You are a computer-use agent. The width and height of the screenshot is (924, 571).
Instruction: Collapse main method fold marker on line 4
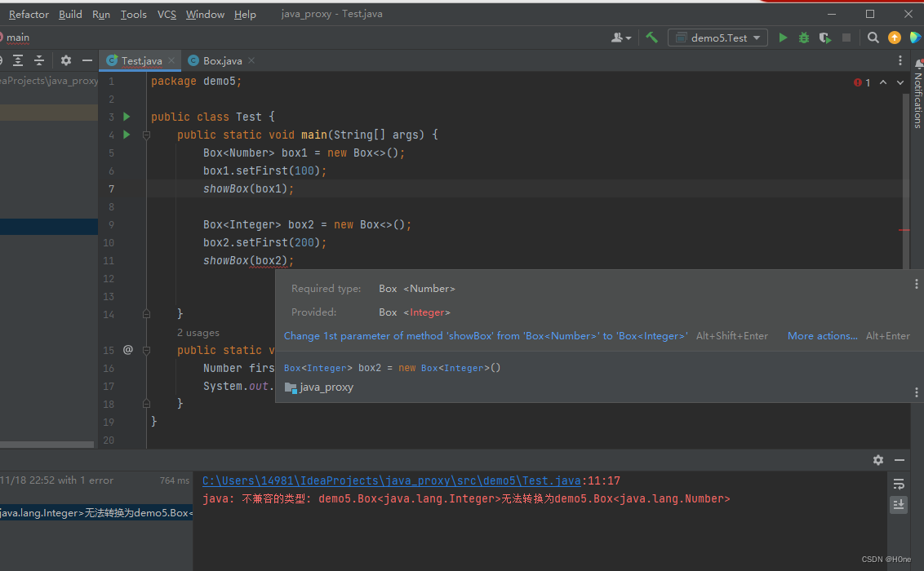[147, 135]
